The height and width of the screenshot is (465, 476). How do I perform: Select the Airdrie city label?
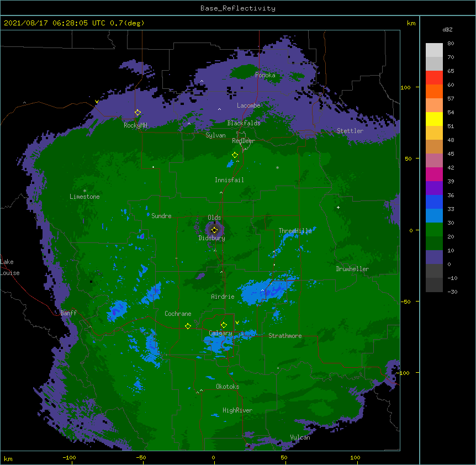pos(223,297)
